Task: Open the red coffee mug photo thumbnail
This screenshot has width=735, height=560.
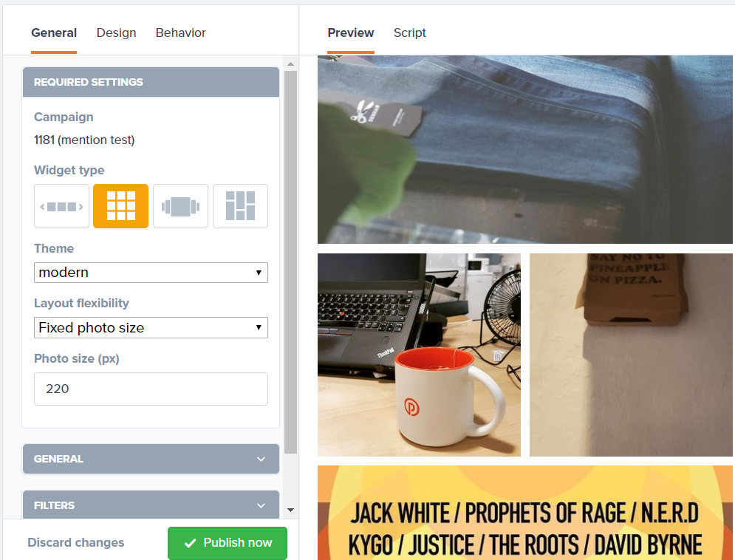Action: 419,355
